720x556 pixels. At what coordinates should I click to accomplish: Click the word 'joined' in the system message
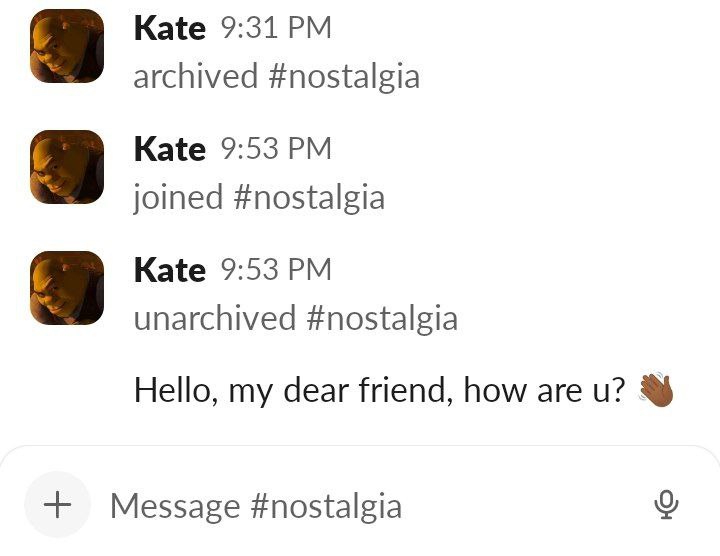coord(178,197)
